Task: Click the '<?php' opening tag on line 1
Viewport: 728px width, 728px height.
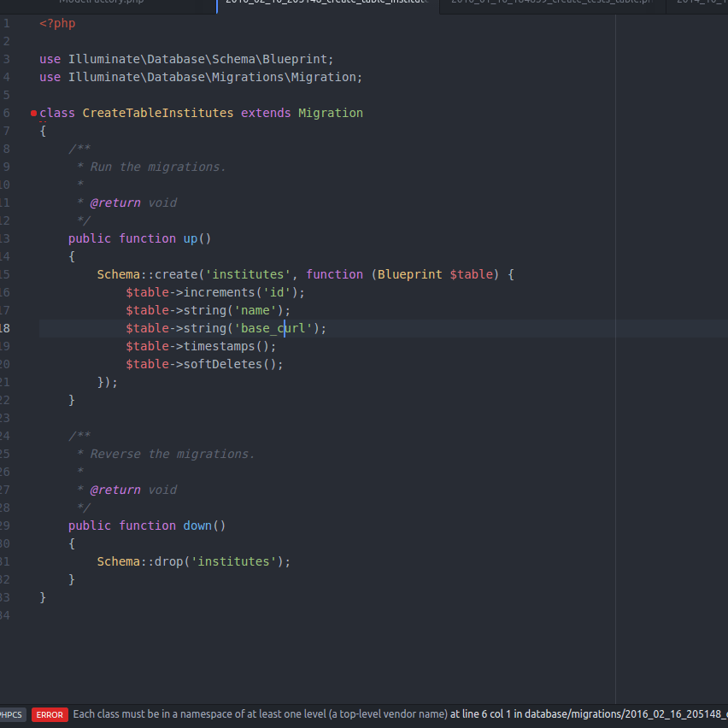Action: pyautogui.click(x=57, y=24)
